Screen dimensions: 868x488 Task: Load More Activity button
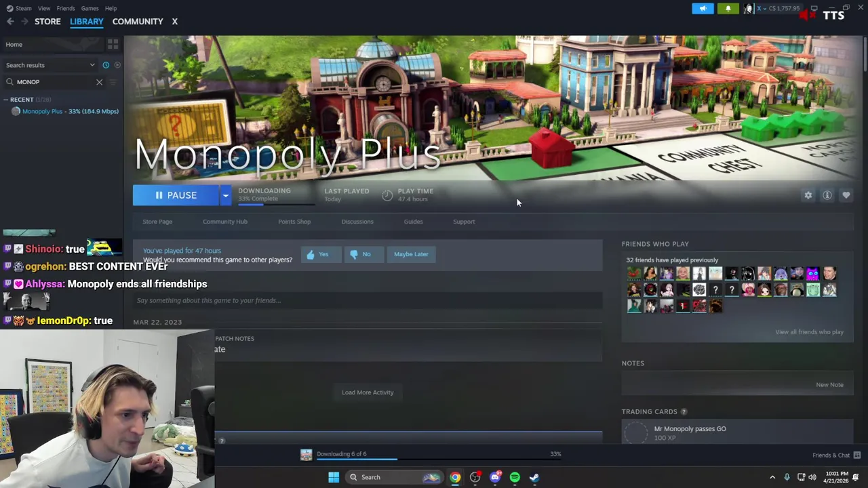(368, 392)
